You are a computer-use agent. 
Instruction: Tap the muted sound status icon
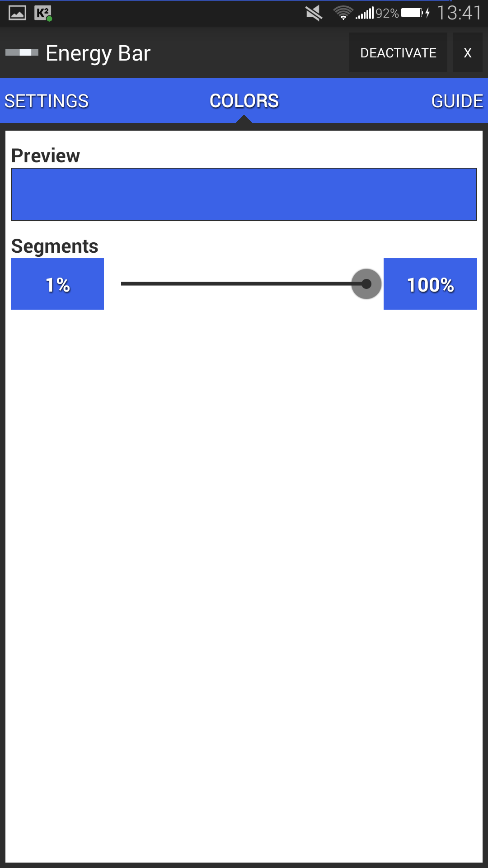point(314,13)
